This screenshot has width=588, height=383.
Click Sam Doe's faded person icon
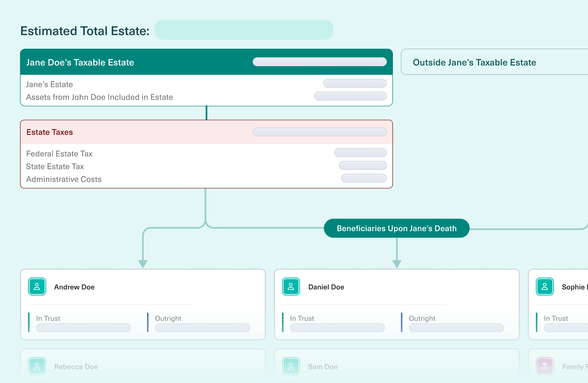click(291, 366)
